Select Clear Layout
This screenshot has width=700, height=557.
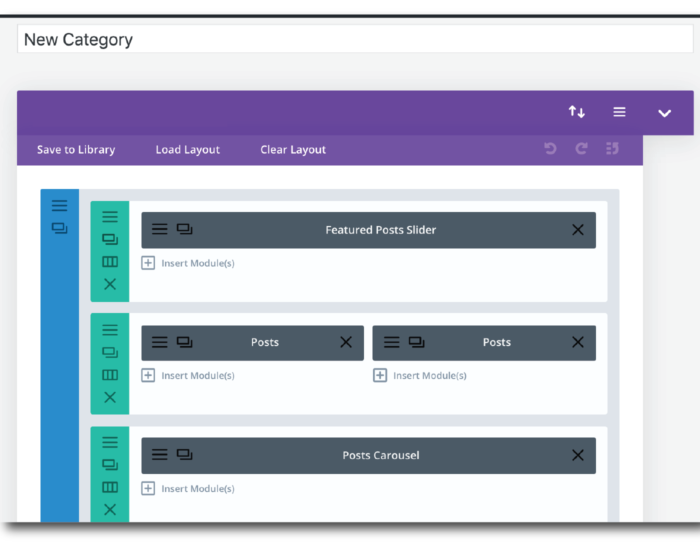[293, 150]
